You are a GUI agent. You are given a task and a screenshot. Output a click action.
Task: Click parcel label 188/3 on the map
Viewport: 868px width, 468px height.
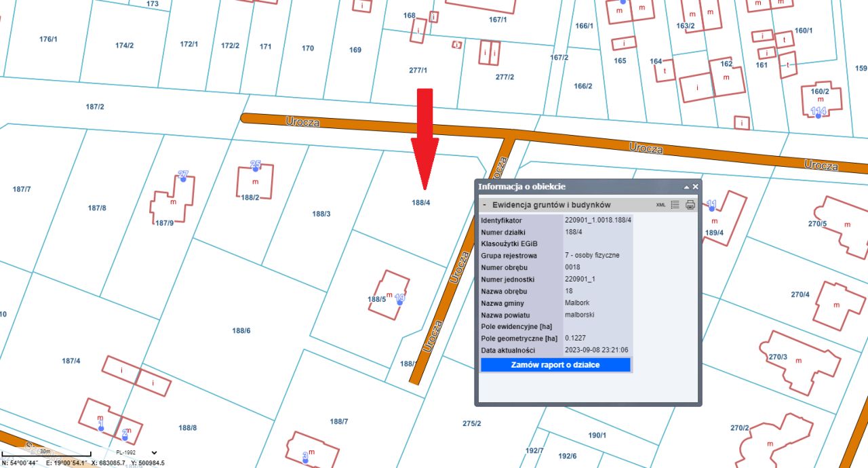(321, 214)
